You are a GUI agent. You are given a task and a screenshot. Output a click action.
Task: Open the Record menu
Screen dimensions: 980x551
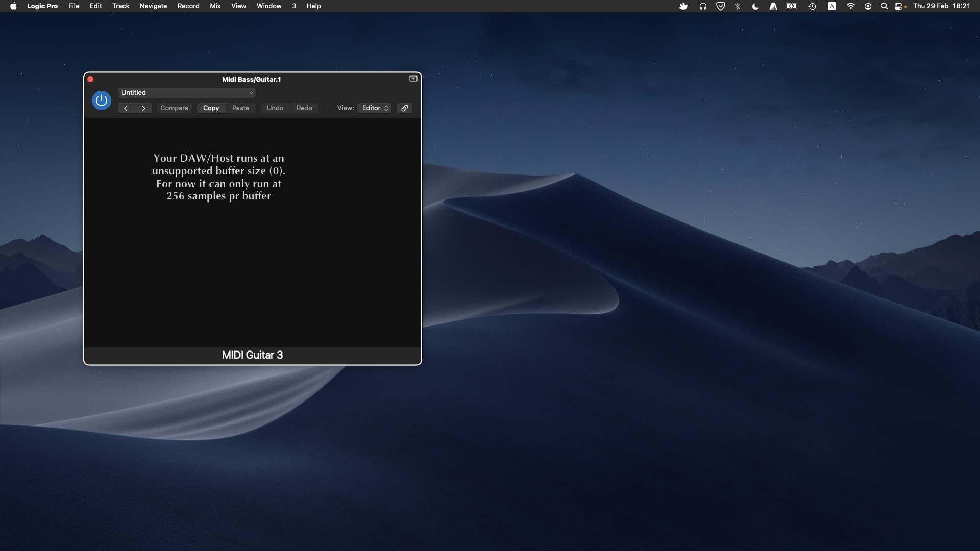pos(188,6)
